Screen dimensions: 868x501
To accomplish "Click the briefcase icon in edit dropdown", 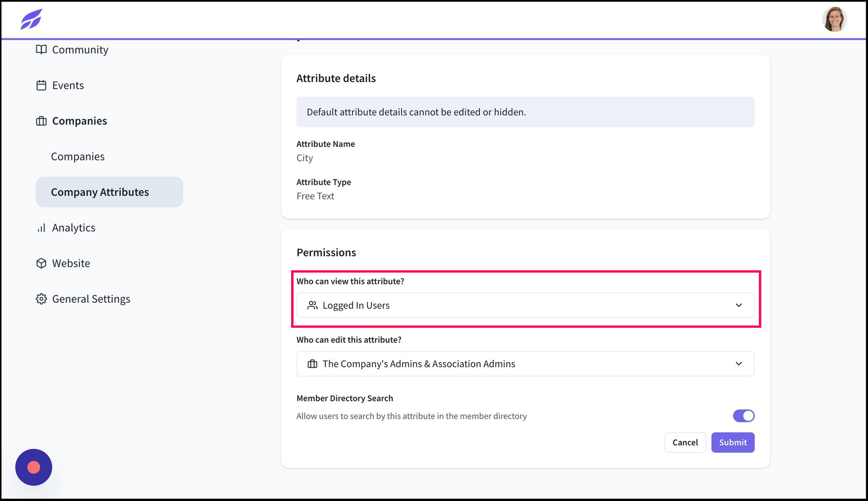I will 312,364.
